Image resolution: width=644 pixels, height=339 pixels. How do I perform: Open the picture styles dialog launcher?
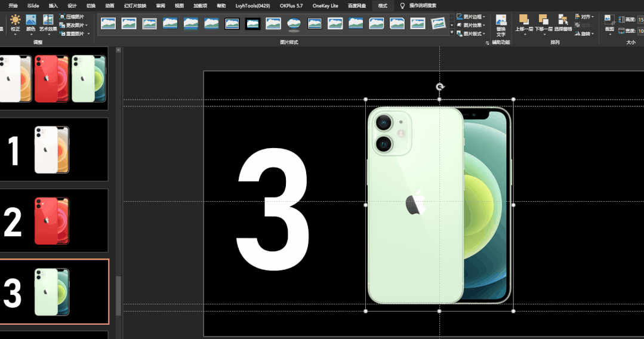click(487, 43)
